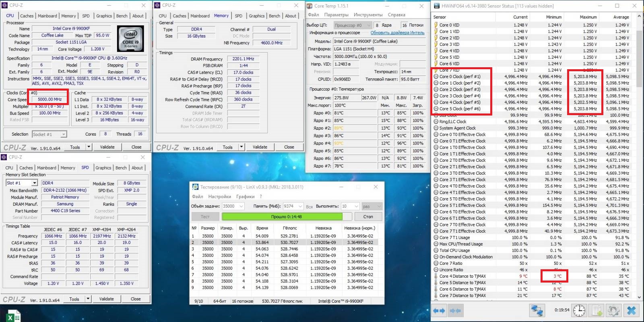The width and height of the screenshot is (644, 322).
Task: Click Core 0 T0 Effective Clock row
Action: click(531, 134)
